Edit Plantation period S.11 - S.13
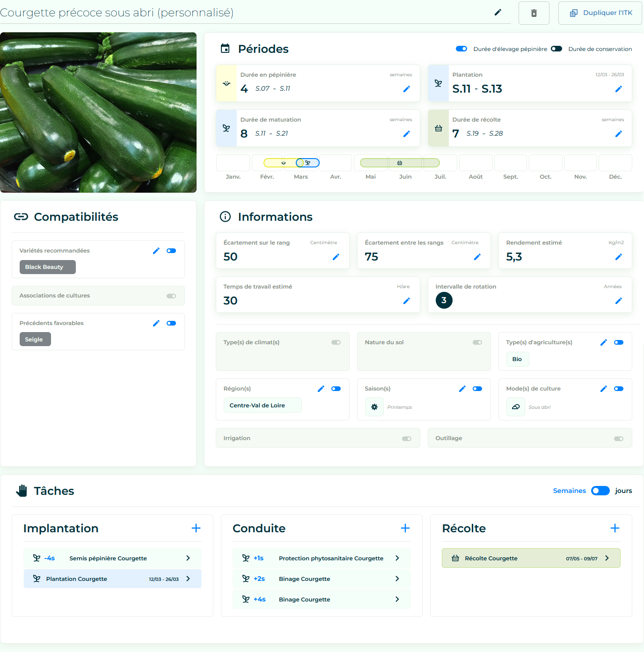Screen dimensions: 644x652 (619, 89)
